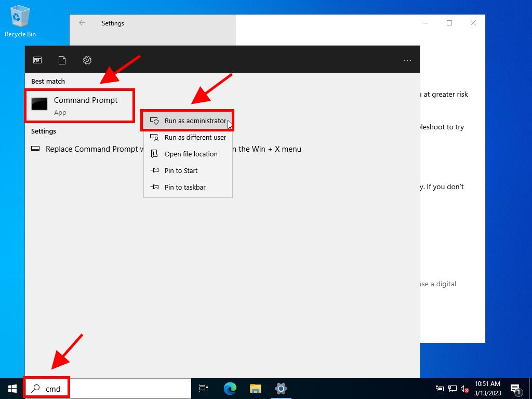Select Open file location
532x399 pixels.
(x=188, y=154)
